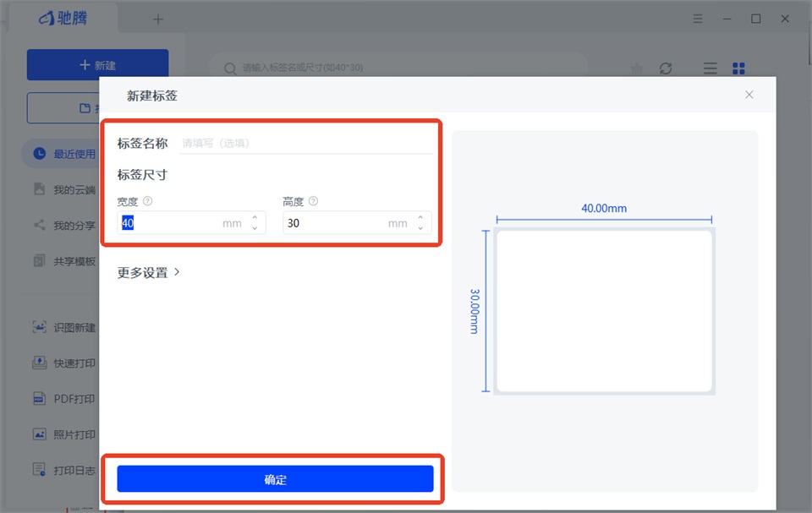Image resolution: width=812 pixels, height=513 pixels.
Task: Open a new tab with plus icon
Action: click(x=158, y=19)
